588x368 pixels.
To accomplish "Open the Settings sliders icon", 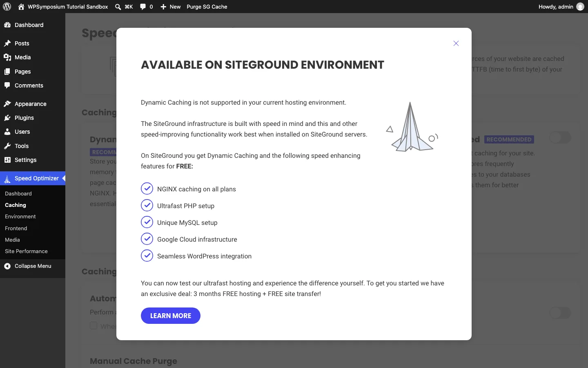I will pos(7,160).
